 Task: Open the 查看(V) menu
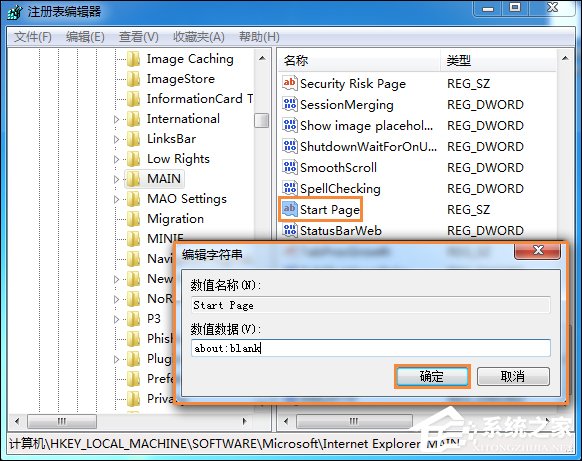(x=138, y=37)
